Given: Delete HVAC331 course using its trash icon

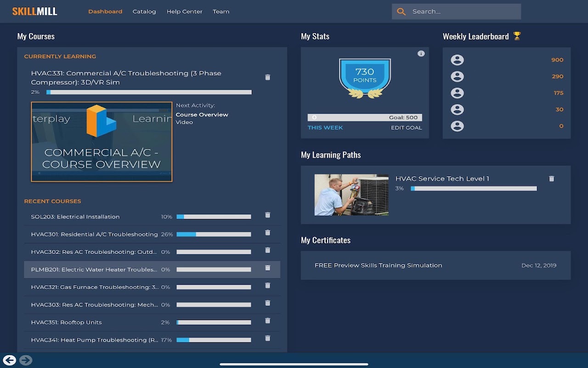Looking at the screenshot, I should 268,77.
